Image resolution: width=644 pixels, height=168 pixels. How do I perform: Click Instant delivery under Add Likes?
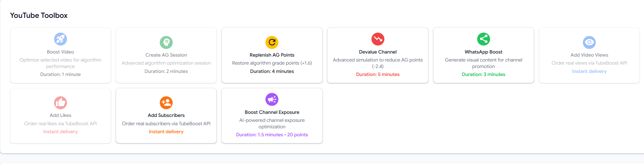click(x=61, y=132)
